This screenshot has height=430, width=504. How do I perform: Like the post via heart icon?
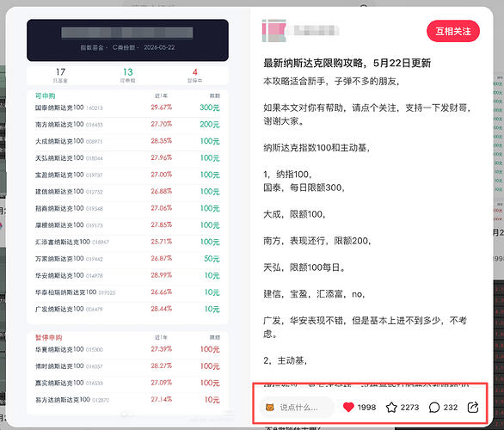(348, 407)
